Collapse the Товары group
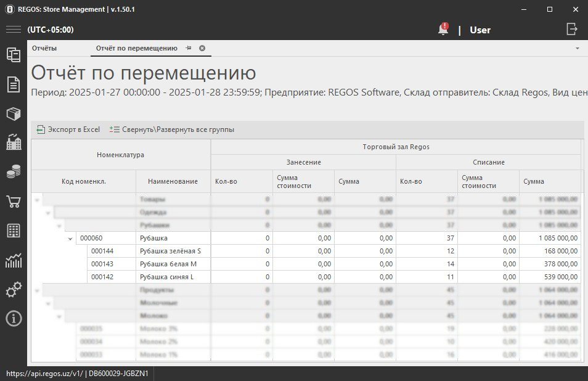This screenshot has height=381, width=588. pyautogui.click(x=38, y=200)
